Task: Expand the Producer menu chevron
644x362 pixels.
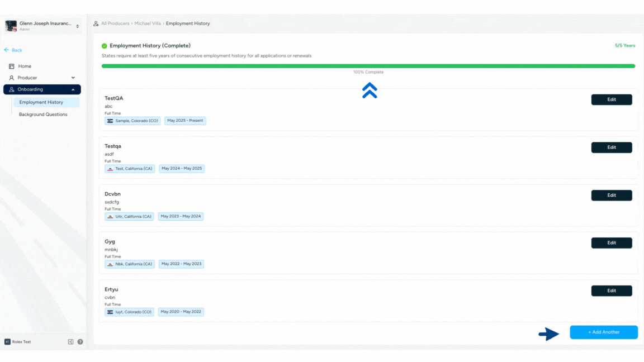Action: point(73,78)
